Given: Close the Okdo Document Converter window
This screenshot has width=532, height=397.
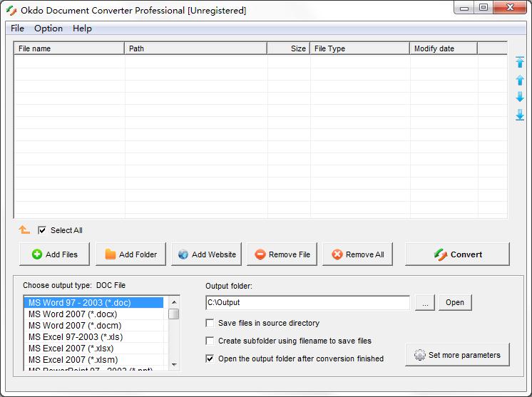Looking at the screenshot, I should (x=510, y=8).
